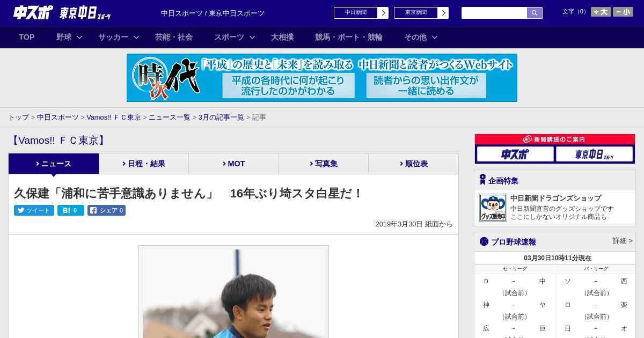Screen dimensions: 644x338
Task: Select the 日程・結果 tab
Action: point(144,164)
